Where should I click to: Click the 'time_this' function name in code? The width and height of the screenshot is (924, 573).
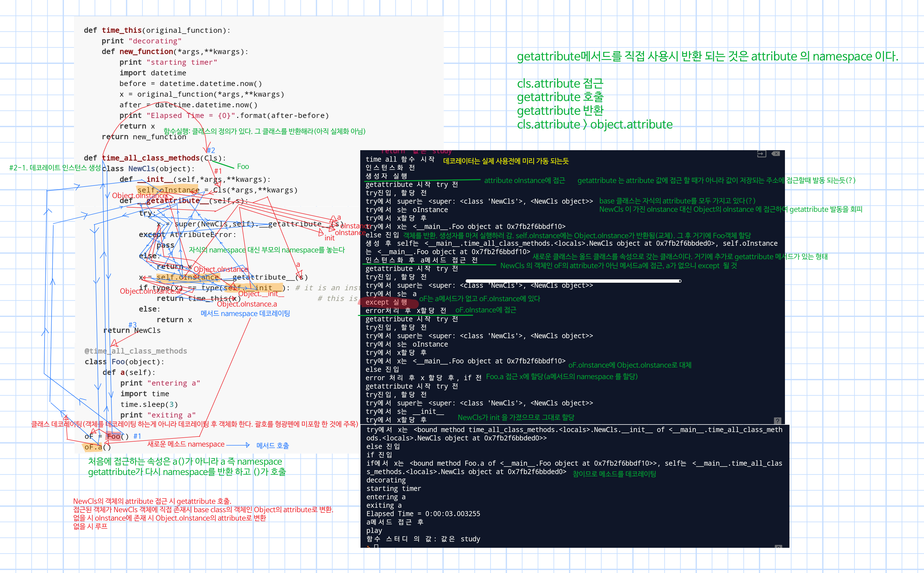tap(122, 30)
